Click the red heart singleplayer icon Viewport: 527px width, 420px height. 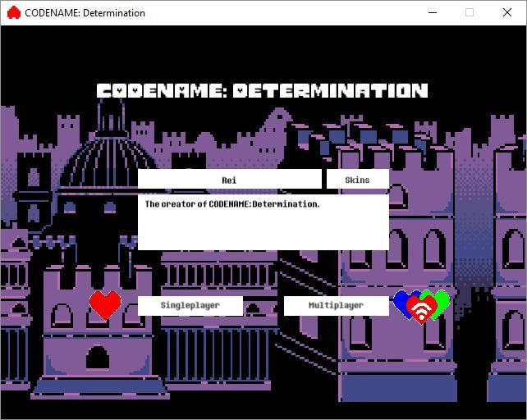point(105,305)
